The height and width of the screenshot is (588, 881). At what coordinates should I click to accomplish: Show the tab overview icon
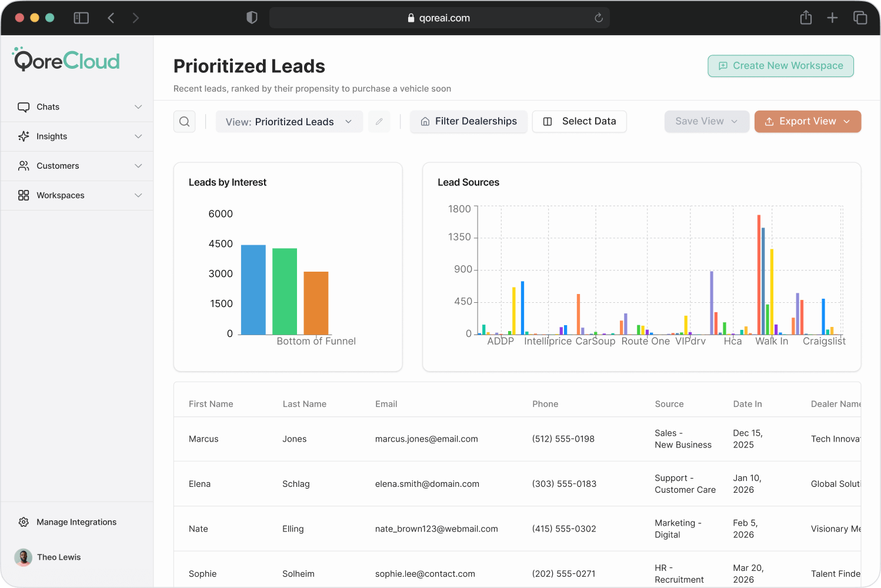860,18
